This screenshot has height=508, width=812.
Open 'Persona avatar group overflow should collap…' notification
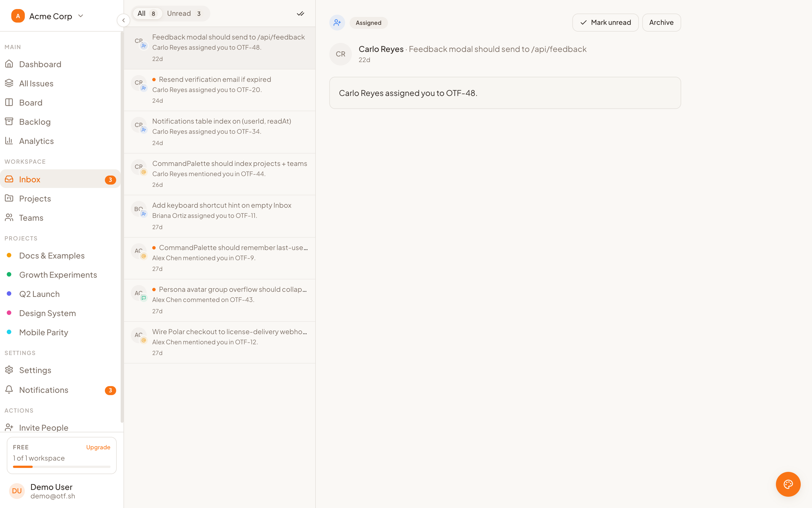(x=219, y=300)
